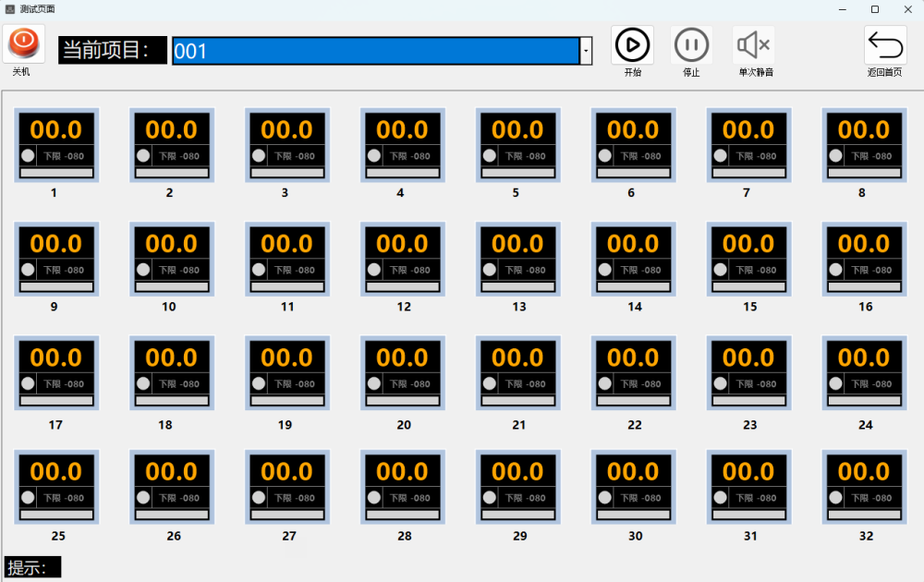Screen dimensions: 924x582
Task: Expand the current project dropdown arrow
Action: coord(586,51)
